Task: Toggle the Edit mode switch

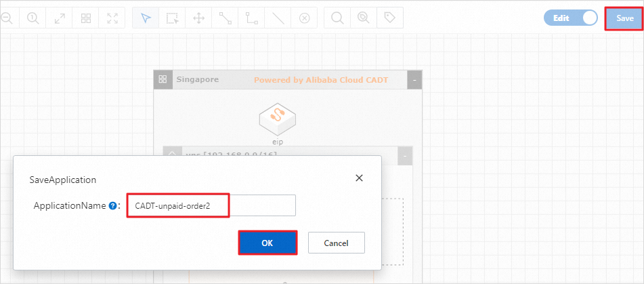Action: (570, 18)
